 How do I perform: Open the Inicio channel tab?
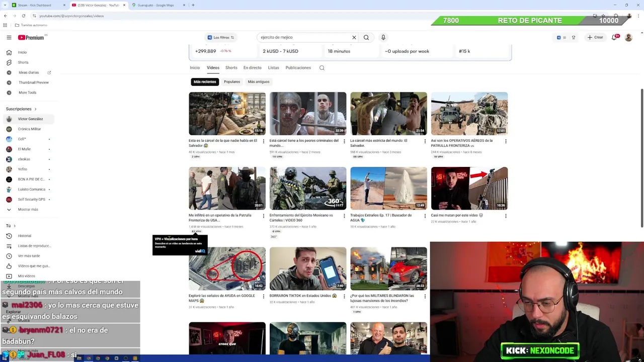(195, 68)
